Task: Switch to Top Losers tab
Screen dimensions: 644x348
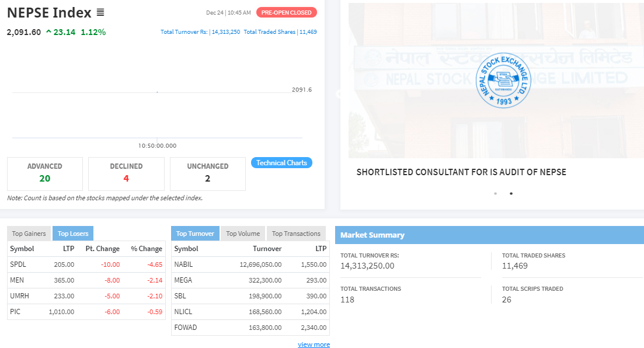Action: coord(73,234)
